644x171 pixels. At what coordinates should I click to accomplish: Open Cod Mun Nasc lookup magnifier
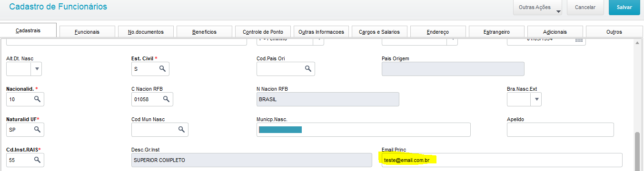(x=181, y=129)
